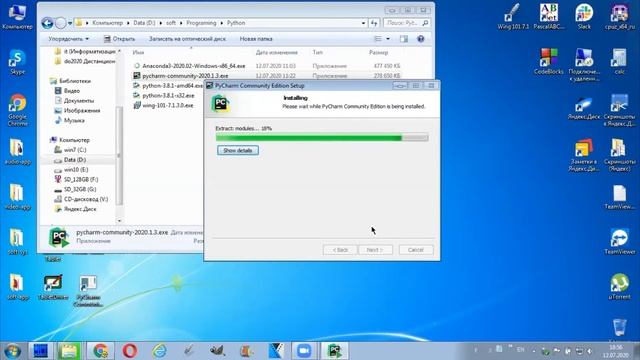This screenshot has height=360, width=640.
Task: Open TeamViewer desktop shortcut
Action: coord(620,242)
